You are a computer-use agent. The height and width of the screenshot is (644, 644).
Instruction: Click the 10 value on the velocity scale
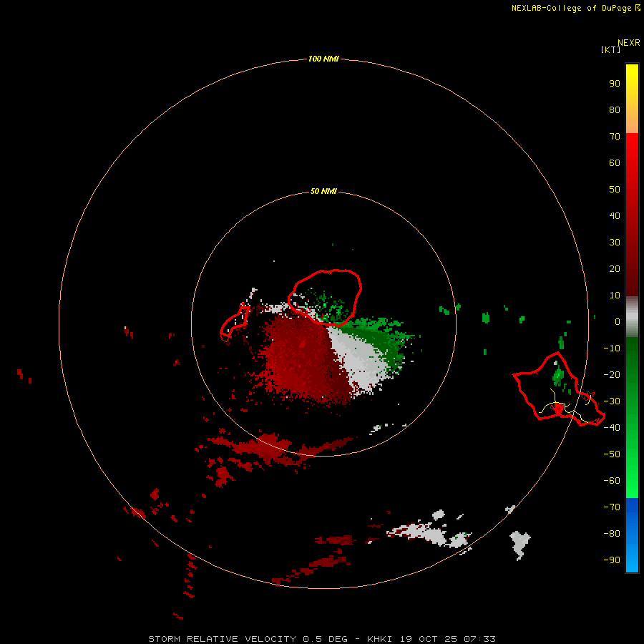615,296
